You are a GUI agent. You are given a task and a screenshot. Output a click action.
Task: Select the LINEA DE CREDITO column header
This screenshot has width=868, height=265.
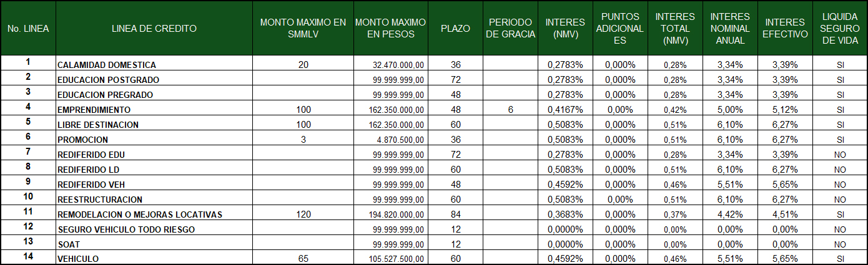pos(154,28)
